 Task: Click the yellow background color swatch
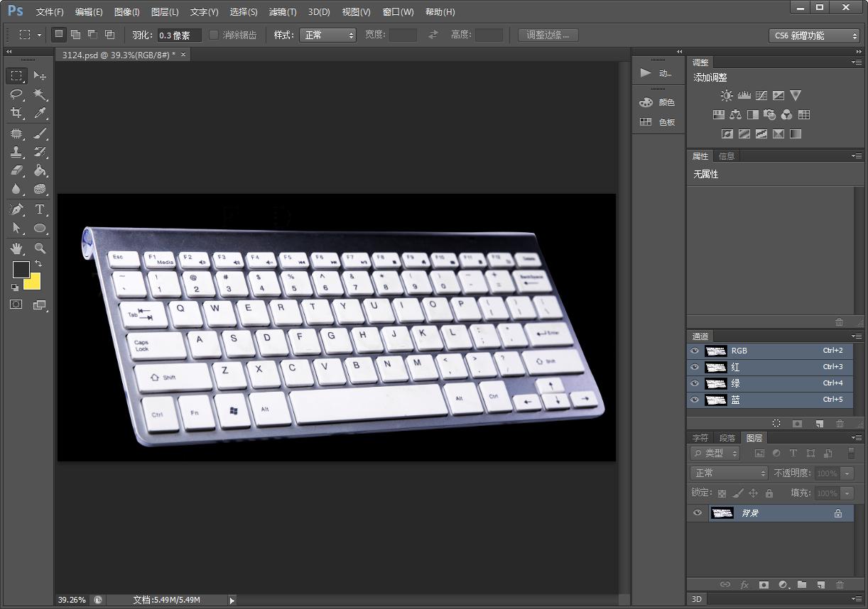click(34, 284)
